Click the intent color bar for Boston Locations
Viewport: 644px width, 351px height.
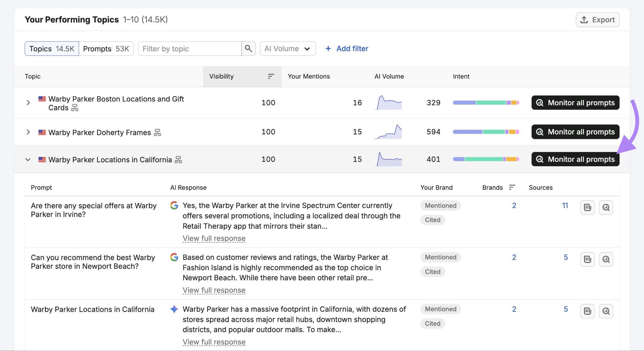(x=486, y=103)
